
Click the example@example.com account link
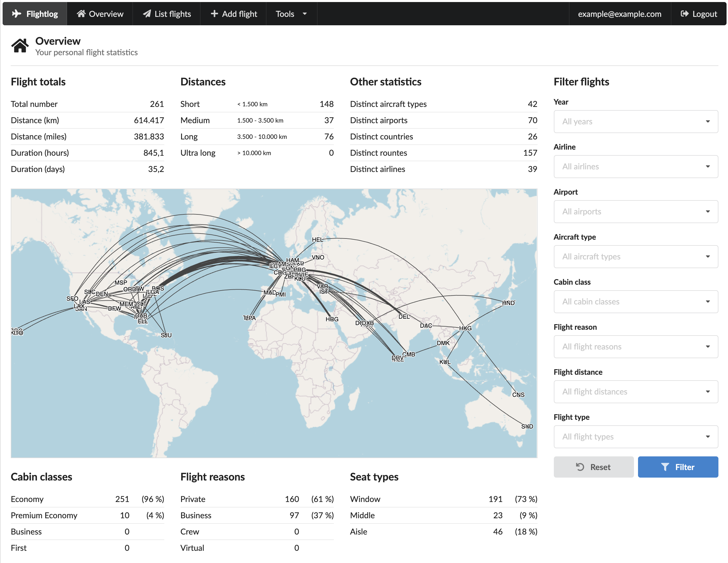tap(619, 14)
